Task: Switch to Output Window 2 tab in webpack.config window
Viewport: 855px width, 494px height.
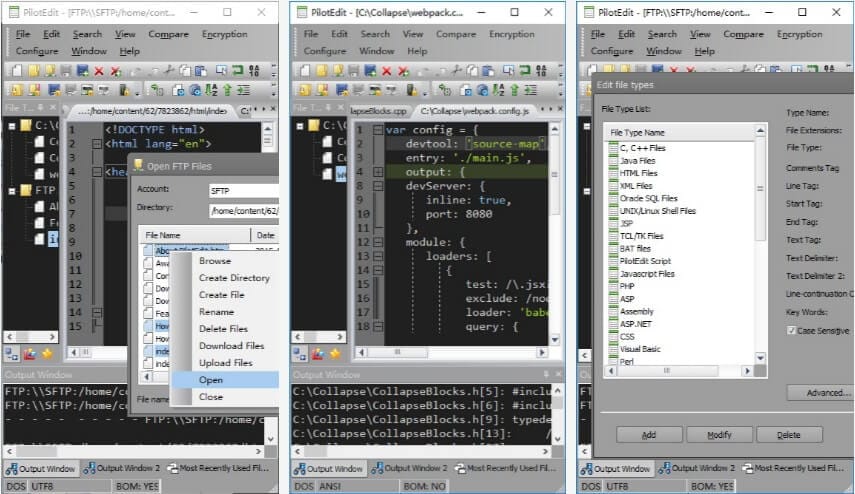Action: click(x=409, y=468)
